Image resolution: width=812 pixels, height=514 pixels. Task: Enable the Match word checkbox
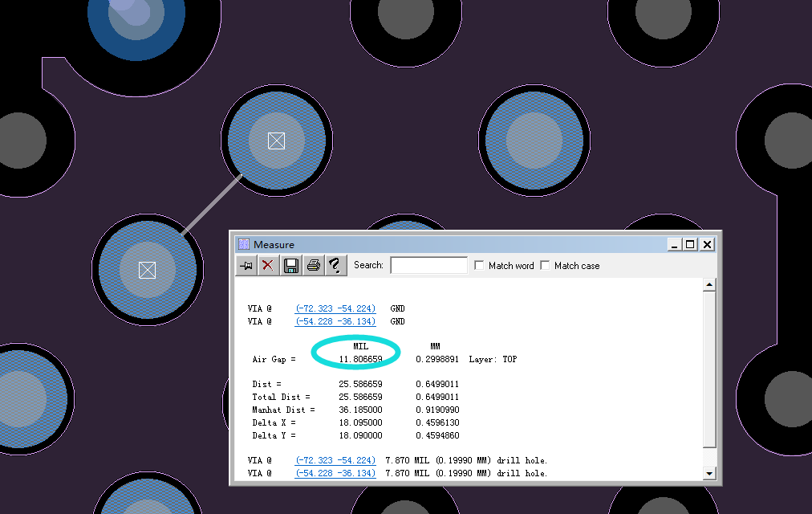tap(480, 265)
